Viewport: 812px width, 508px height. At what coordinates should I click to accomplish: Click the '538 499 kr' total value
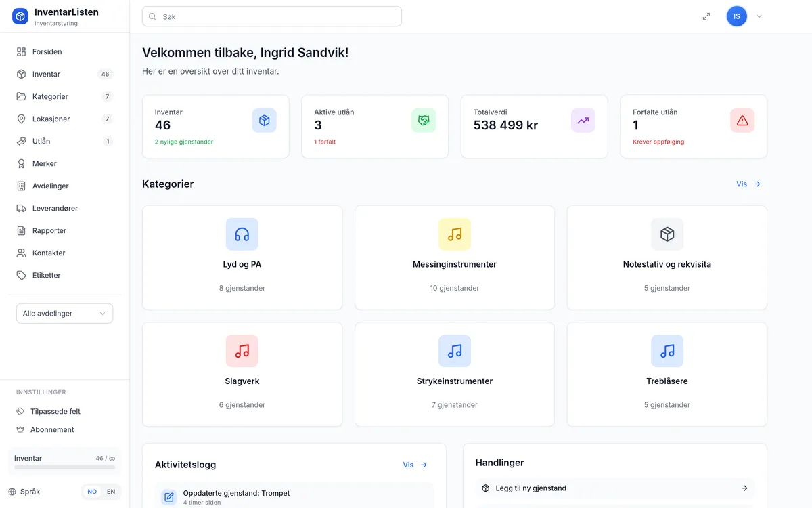pyautogui.click(x=505, y=125)
